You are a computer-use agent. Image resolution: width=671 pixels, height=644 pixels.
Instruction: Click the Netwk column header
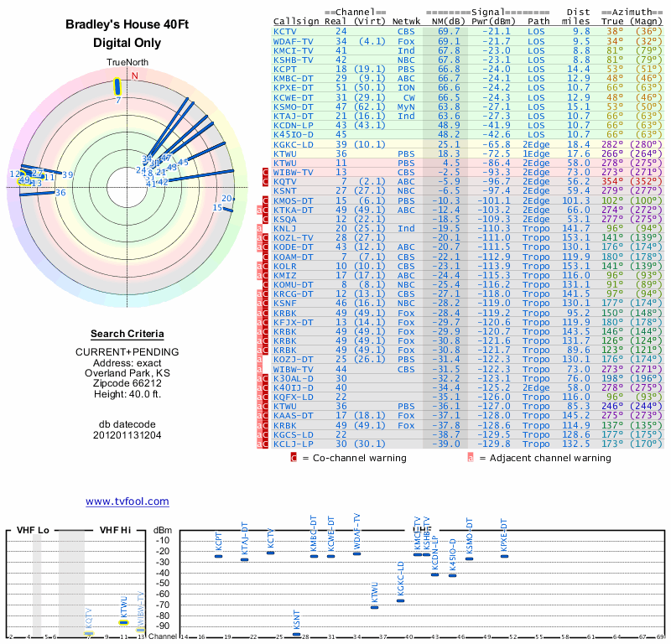coord(406,22)
